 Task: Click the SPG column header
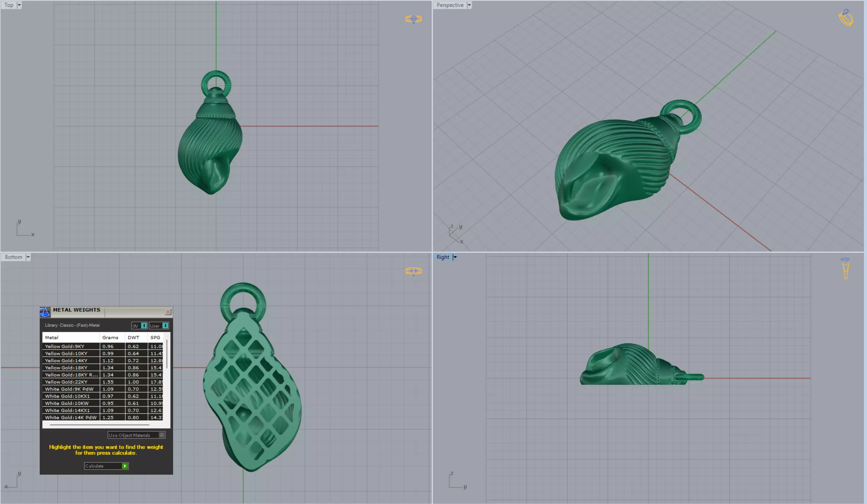(x=156, y=337)
